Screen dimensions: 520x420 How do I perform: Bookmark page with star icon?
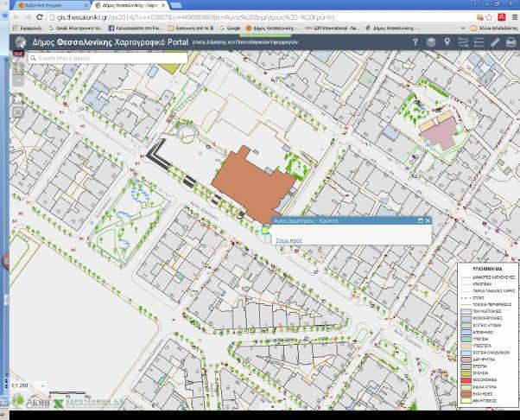[x=489, y=17]
